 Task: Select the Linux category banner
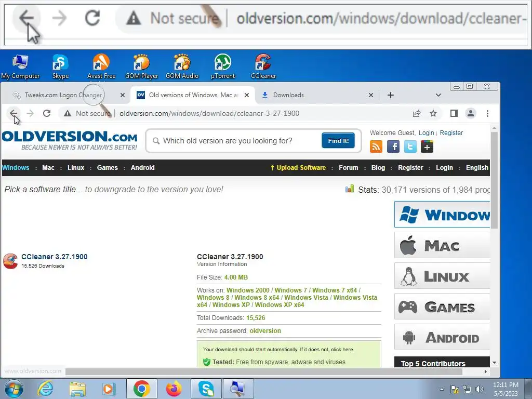[x=442, y=276]
